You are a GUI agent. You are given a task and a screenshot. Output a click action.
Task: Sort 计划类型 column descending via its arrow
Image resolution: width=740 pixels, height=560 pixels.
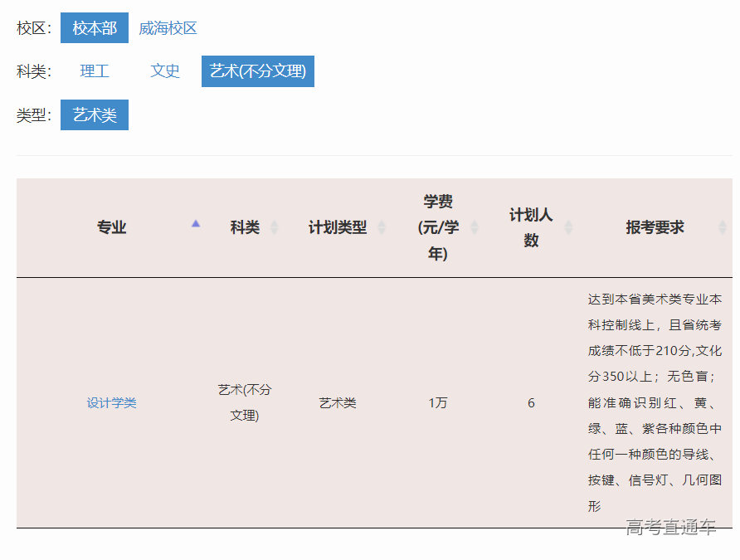pos(382,231)
